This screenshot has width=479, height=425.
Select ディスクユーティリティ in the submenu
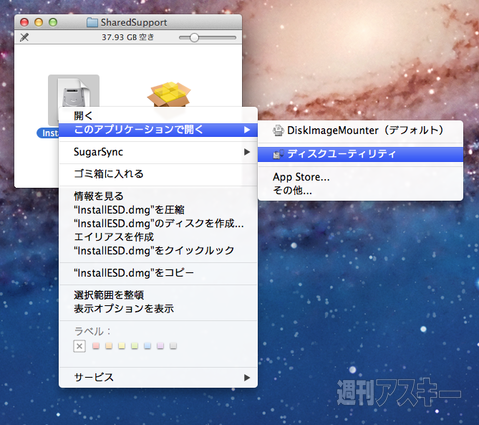tap(360, 154)
